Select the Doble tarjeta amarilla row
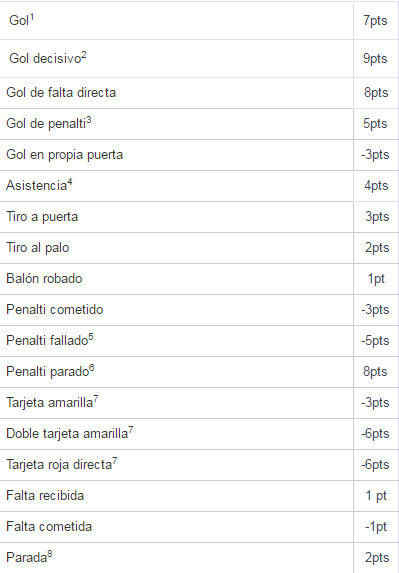Image resolution: width=399 pixels, height=573 pixels. 199,434
